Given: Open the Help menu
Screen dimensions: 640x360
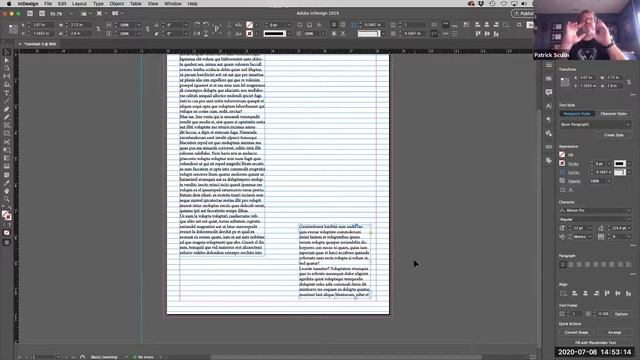Looking at the screenshot, I should click(x=192, y=4).
